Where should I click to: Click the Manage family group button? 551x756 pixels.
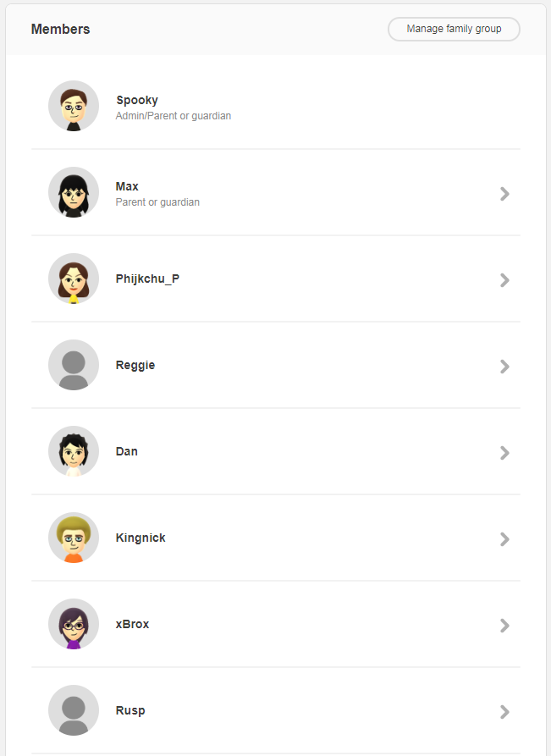point(454,29)
